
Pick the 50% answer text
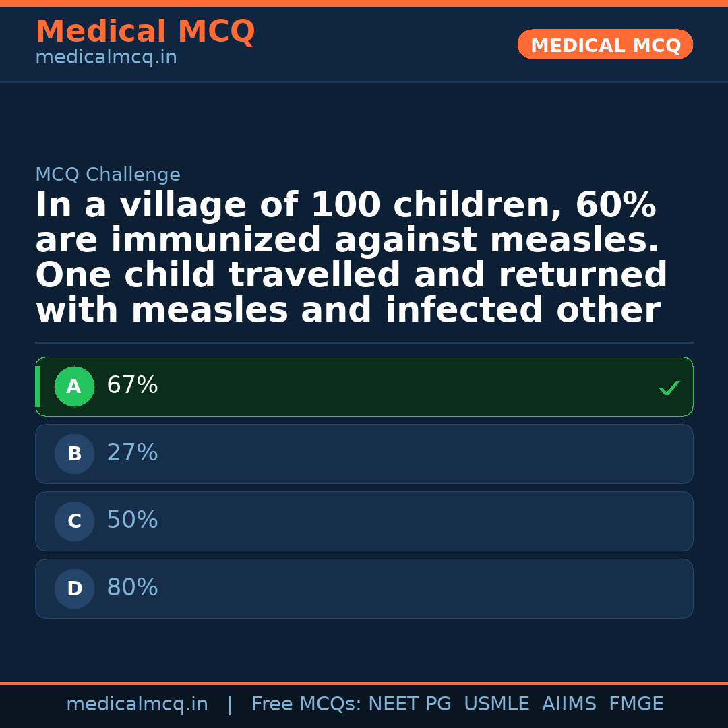click(132, 520)
